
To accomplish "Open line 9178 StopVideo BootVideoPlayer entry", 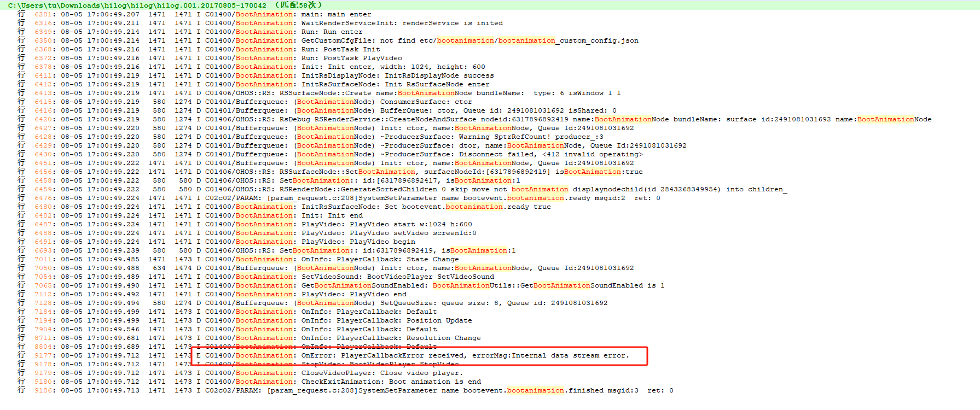I will (x=238, y=364).
